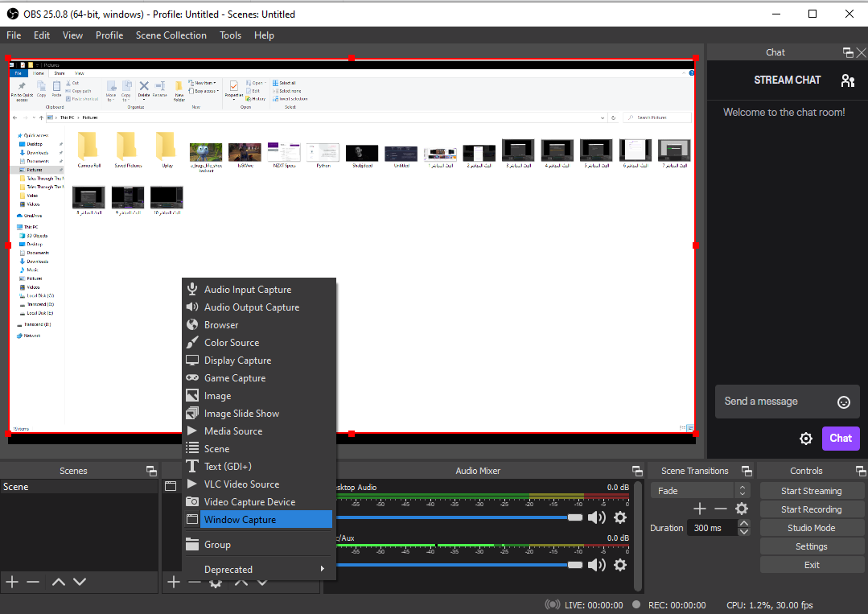Open the Scene Collection menu
This screenshot has width=868, height=614.
[x=171, y=35]
